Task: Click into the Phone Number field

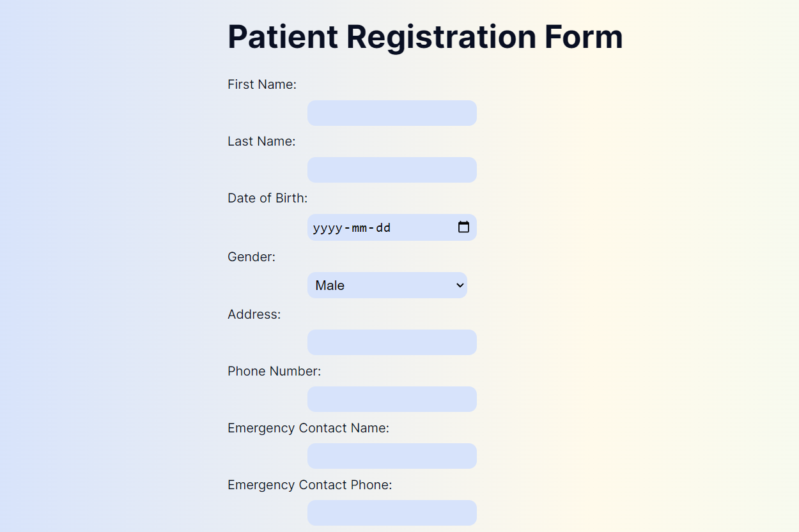Action: coord(392,399)
